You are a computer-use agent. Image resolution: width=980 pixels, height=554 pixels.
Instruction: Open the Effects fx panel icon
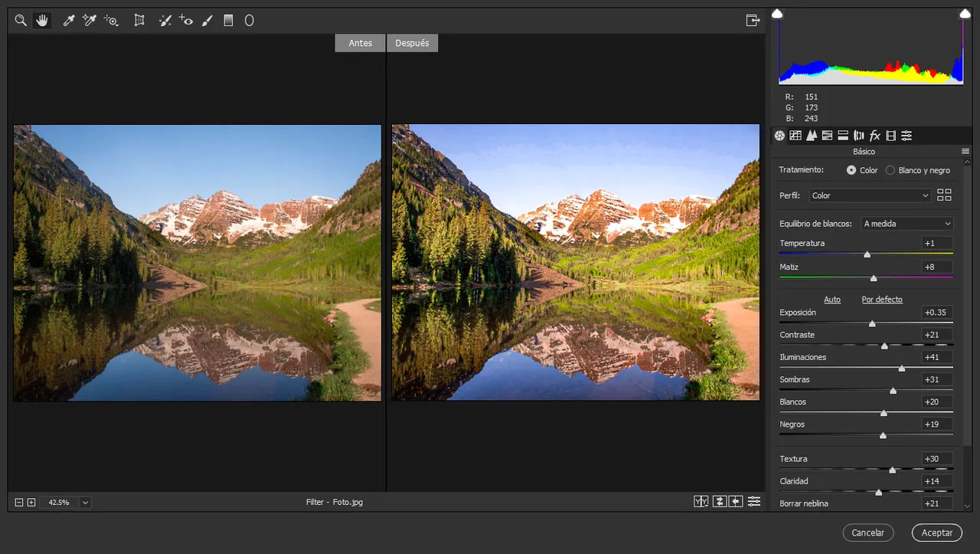874,136
